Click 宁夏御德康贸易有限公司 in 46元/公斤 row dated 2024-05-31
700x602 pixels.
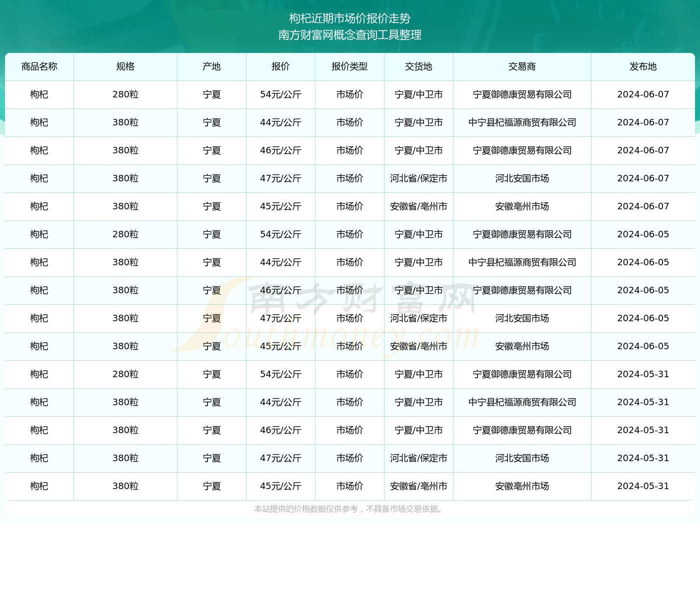[522, 430]
